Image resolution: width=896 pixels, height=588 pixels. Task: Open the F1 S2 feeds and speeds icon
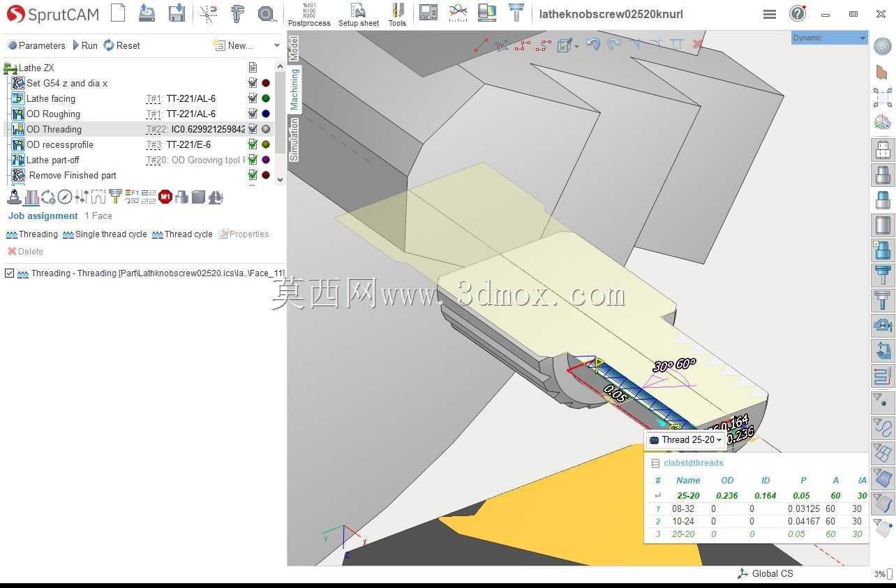132,197
